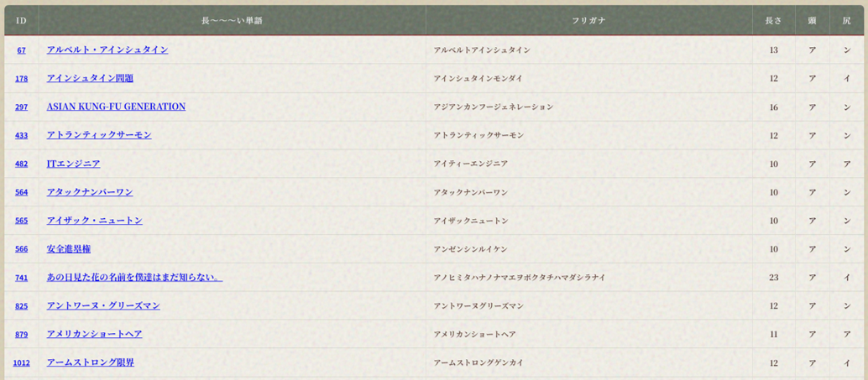Open ID number 1012

click(21, 363)
